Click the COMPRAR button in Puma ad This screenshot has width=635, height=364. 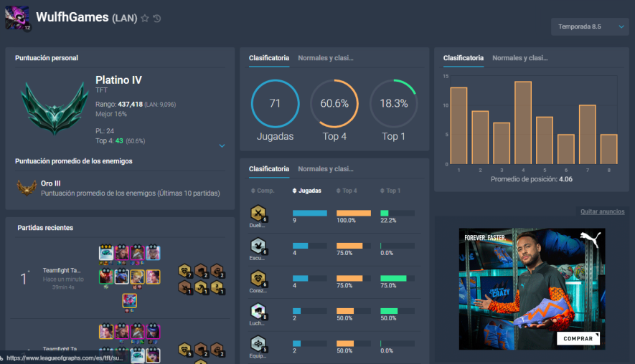pyautogui.click(x=578, y=338)
